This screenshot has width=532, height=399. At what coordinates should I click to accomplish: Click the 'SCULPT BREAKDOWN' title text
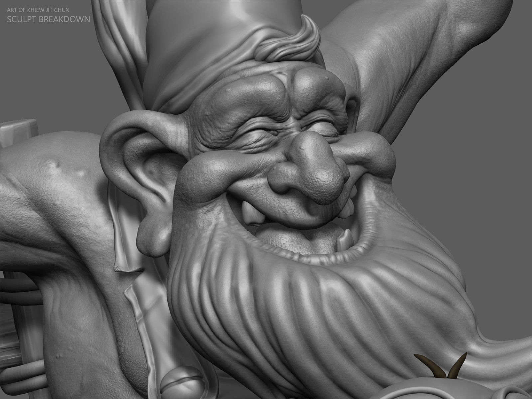(49, 19)
